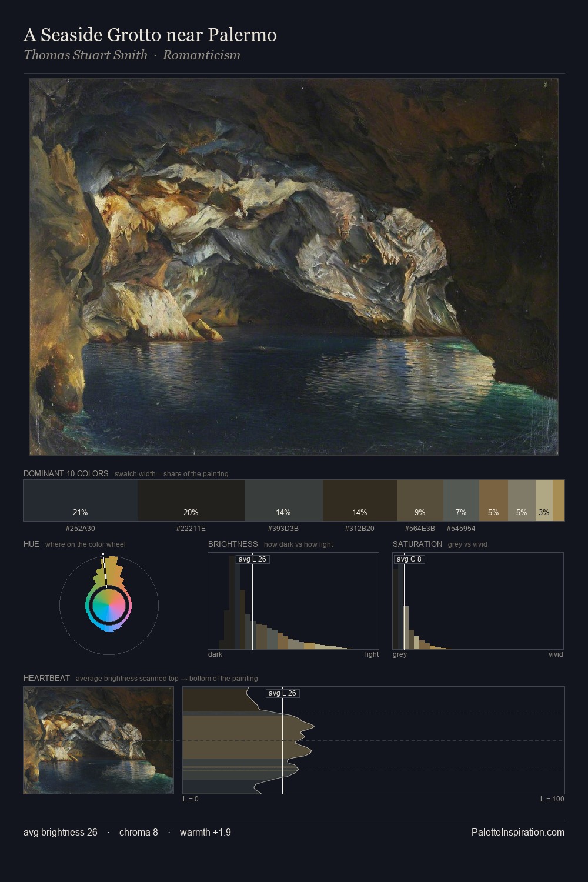Click the 'L = 100' axis label
Screen dimensions: 588x882
552,799
